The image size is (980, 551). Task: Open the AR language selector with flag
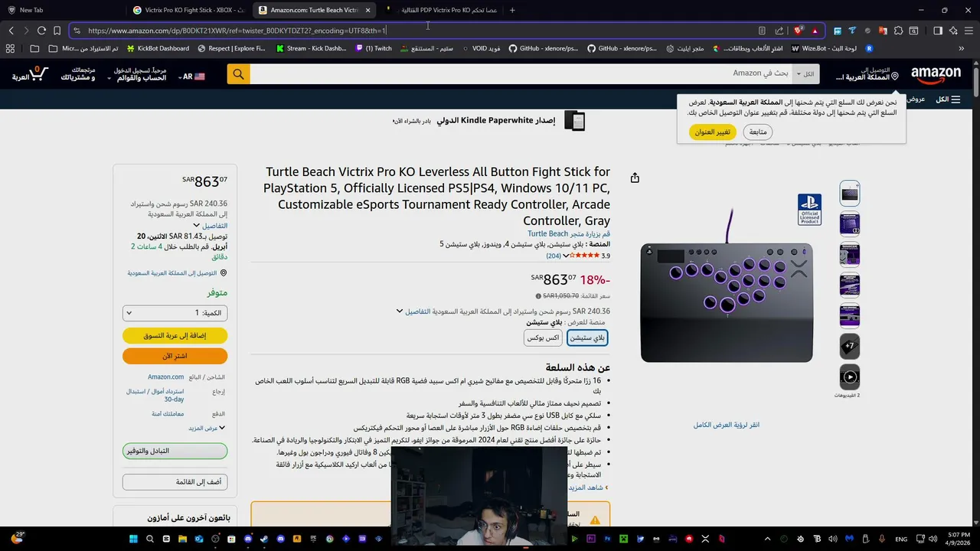(x=192, y=77)
